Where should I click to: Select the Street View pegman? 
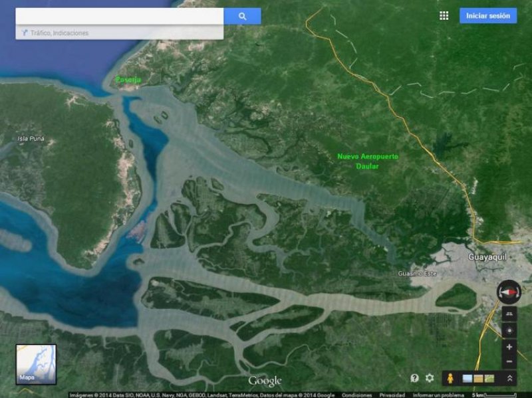[x=450, y=378]
